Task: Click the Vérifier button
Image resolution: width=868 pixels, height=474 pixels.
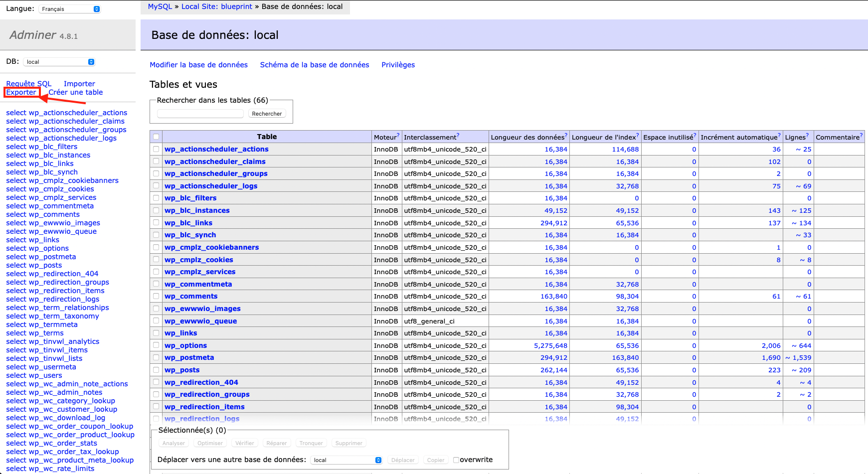Action: click(245, 443)
